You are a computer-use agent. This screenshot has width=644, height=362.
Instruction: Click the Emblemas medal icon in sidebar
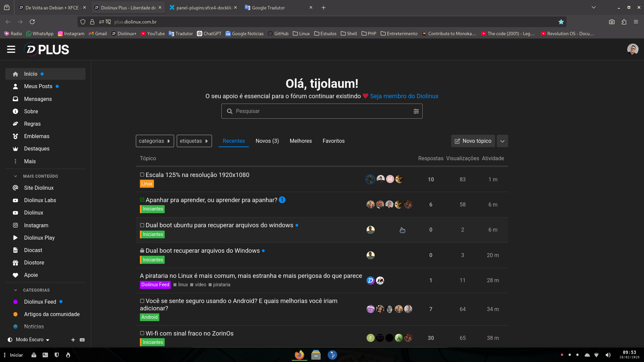(15, 136)
